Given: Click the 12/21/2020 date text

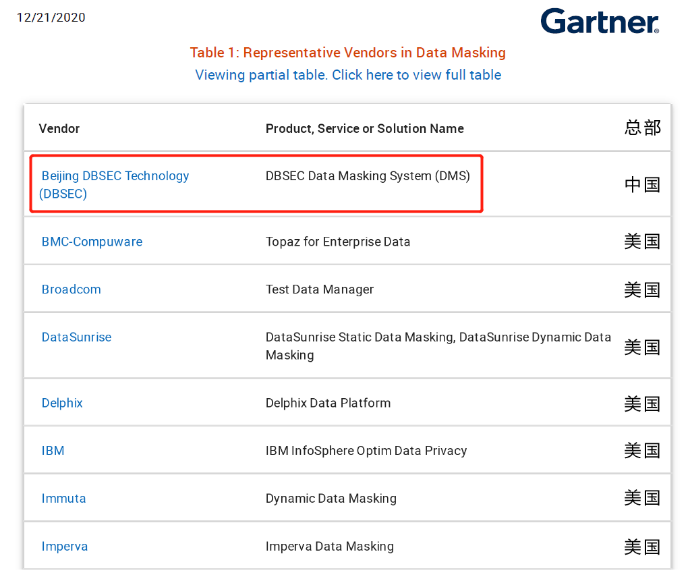Looking at the screenshot, I should tap(51, 18).
